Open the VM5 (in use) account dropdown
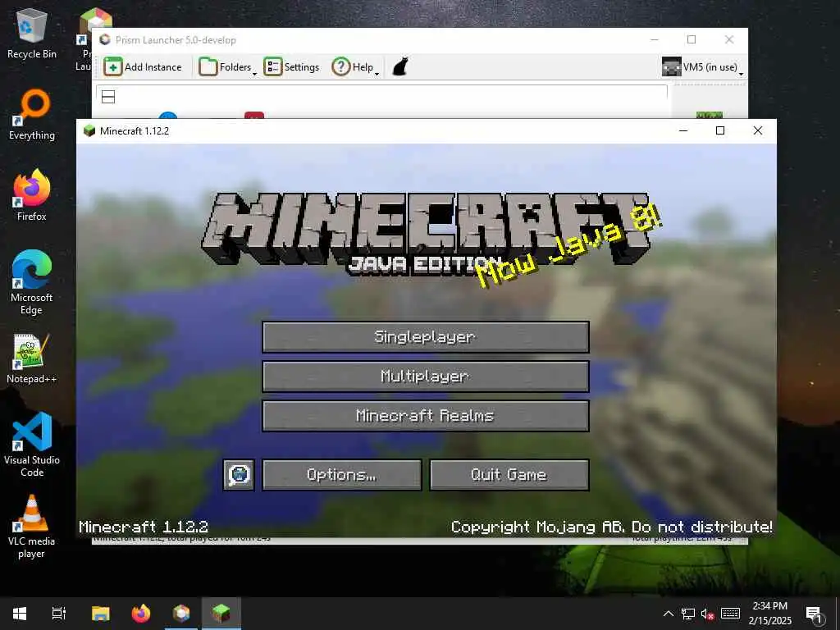840x630 pixels. (x=702, y=67)
